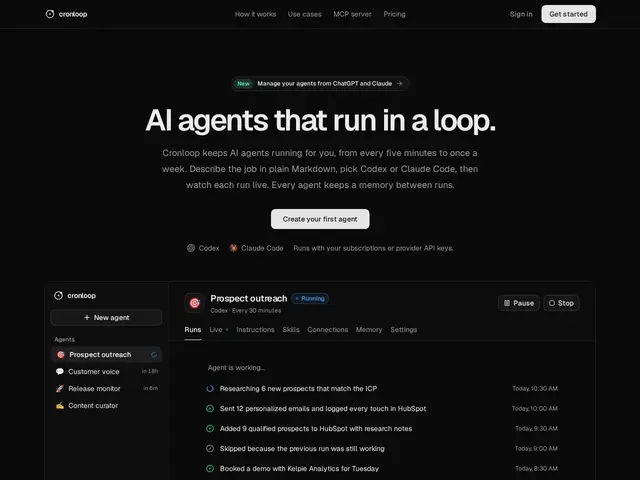Image resolution: width=640 pixels, height=480 pixels.
Task: Open run Added 9 qualified prospects
Action: click(x=382, y=429)
